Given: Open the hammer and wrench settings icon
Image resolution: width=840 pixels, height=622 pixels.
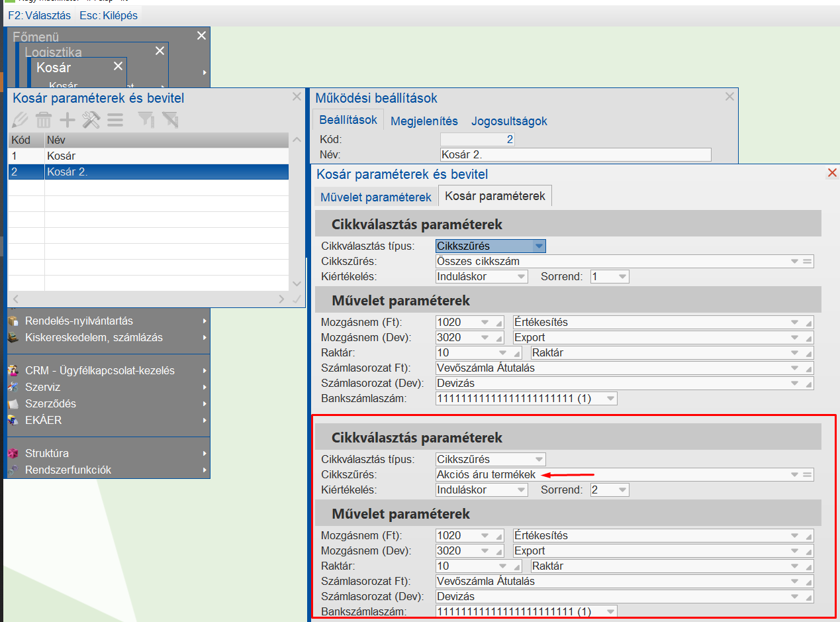Looking at the screenshot, I should coord(91,120).
